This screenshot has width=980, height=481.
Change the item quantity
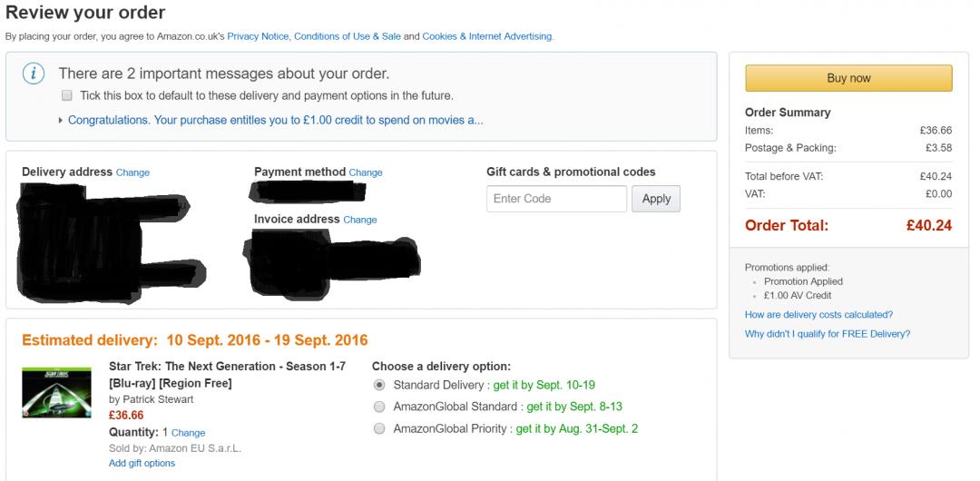click(188, 433)
